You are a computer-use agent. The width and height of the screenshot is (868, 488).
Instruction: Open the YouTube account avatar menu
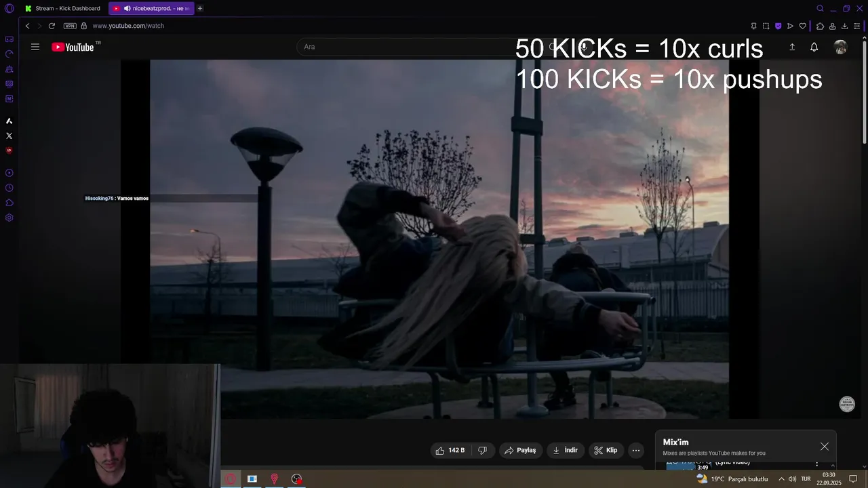tap(841, 47)
